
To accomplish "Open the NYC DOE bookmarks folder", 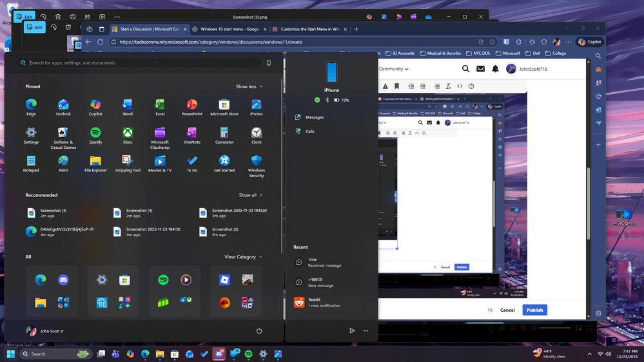I will point(478,53).
